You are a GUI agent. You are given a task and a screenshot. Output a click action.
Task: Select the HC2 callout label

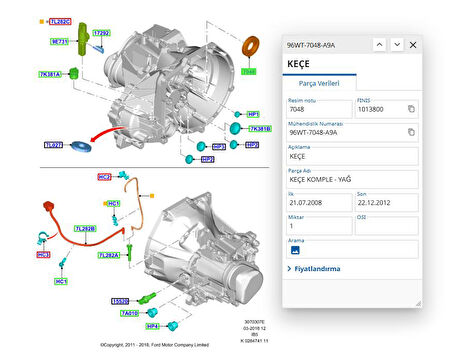click(104, 177)
